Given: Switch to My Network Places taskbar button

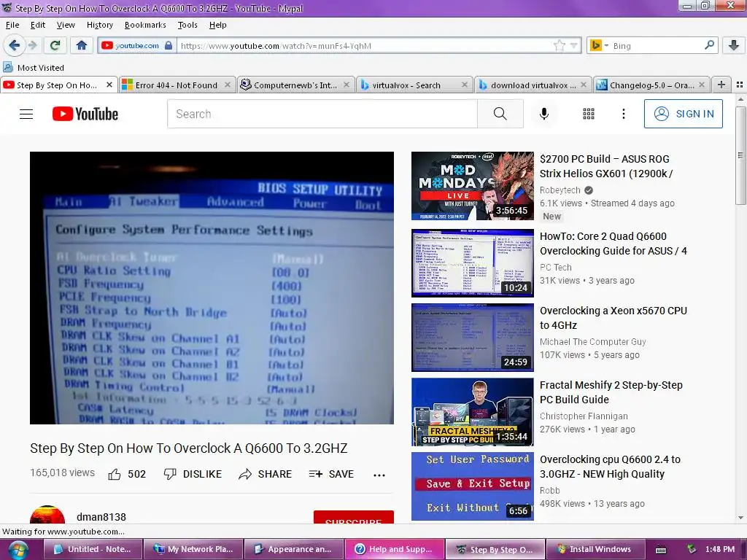Looking at the screenshot, I should click(x=194, y=549).
